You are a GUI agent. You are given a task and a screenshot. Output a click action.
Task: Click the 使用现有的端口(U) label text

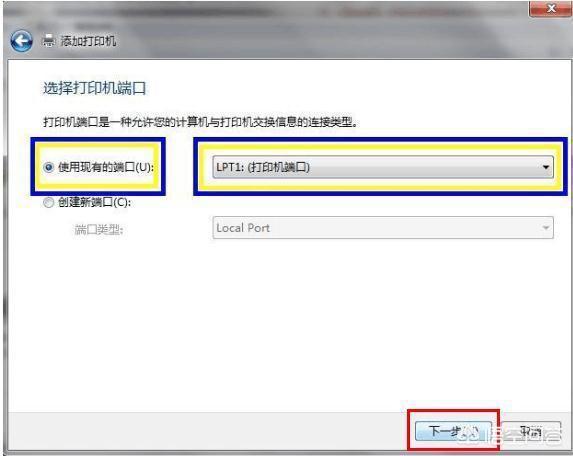point(106,167)
